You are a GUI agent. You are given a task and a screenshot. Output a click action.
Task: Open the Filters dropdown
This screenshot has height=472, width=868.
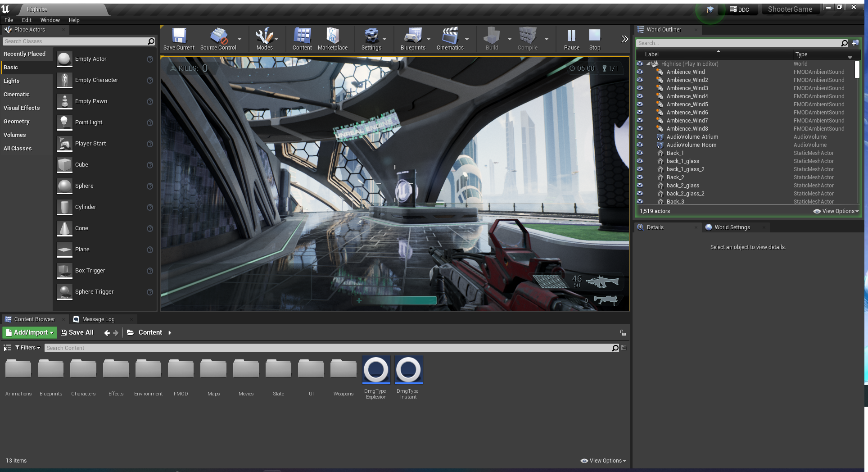tap(27, 348)
